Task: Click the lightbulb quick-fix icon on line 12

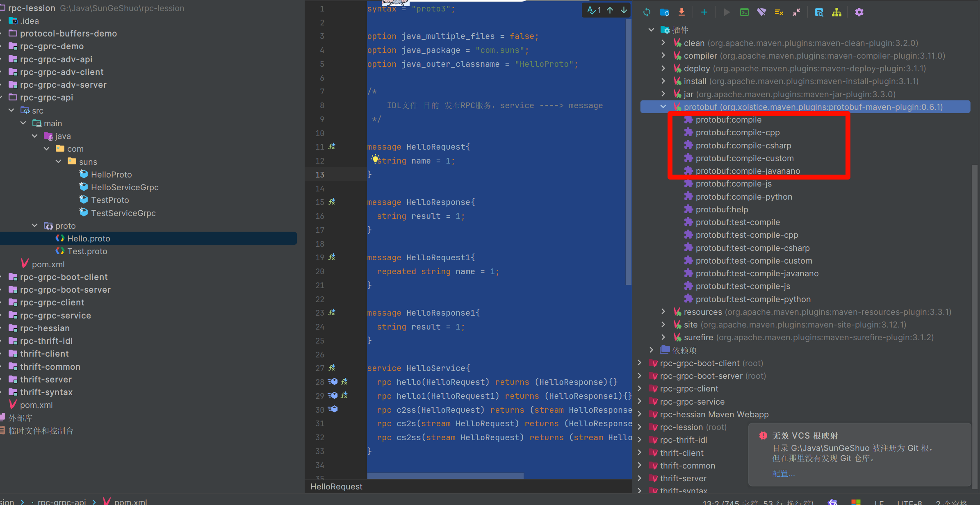Action: [375, 159]
